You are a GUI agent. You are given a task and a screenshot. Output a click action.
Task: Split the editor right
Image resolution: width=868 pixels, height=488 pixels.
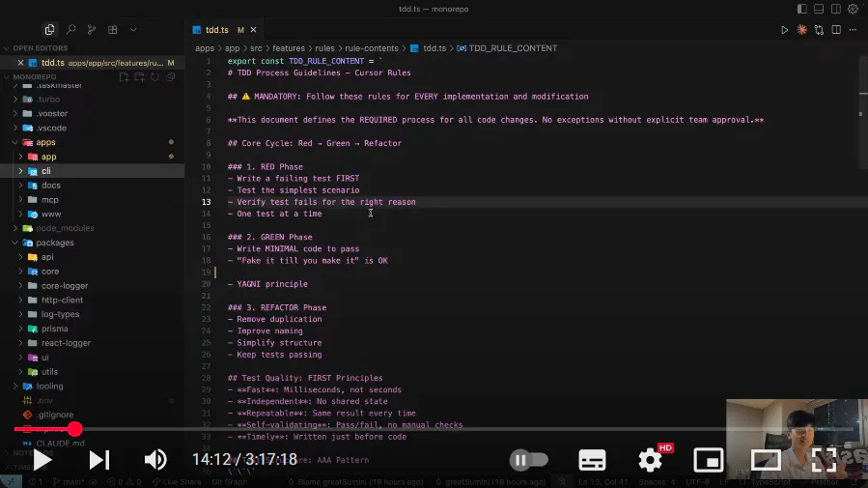[x=836, y=30]
